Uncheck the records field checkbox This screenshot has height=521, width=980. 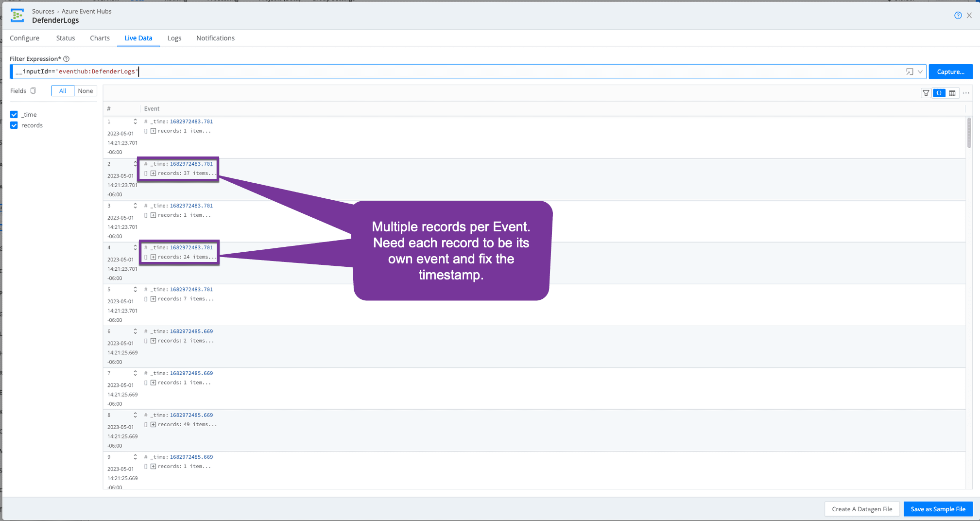tap(14, 125)
